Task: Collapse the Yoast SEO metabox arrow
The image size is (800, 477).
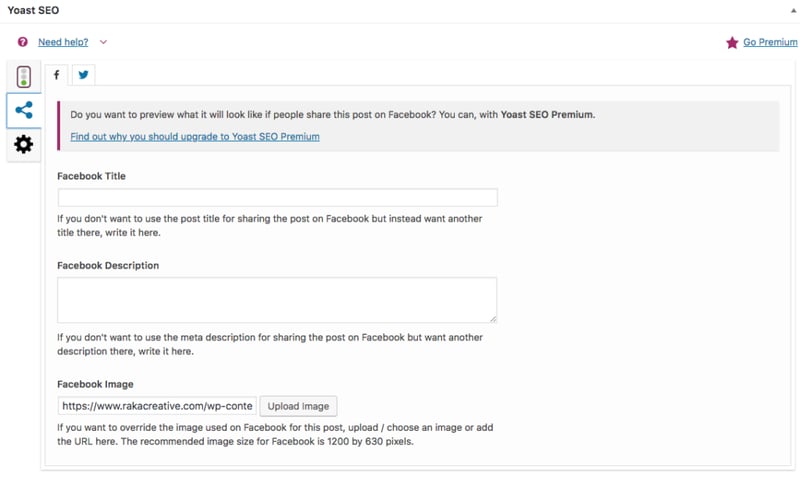Action: (793, 11)
